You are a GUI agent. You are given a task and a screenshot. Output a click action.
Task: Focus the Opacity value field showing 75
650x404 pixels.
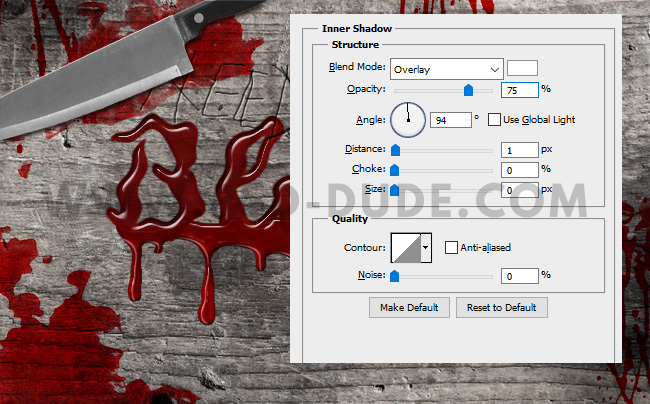pyautogui.click(x=518, y=90)
